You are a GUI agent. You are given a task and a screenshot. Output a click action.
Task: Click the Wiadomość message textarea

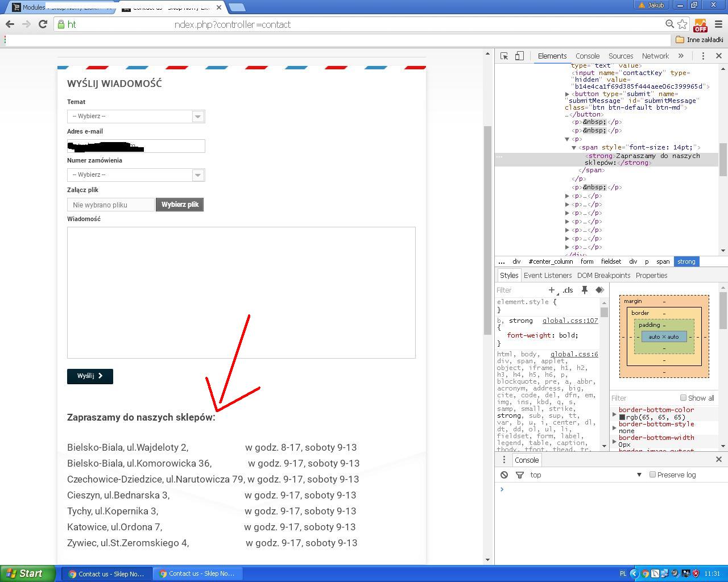(x=241, y=293)
